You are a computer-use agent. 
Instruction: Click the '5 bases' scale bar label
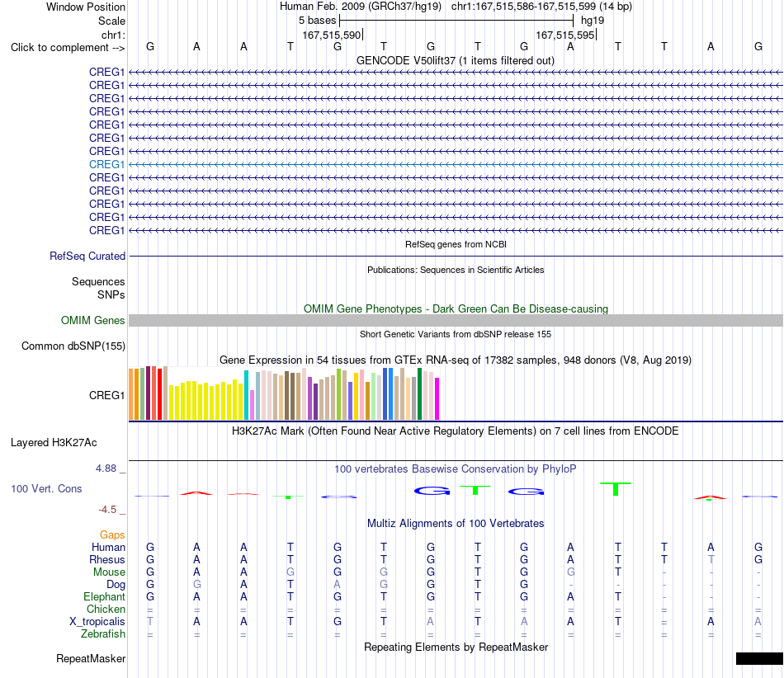318,21
